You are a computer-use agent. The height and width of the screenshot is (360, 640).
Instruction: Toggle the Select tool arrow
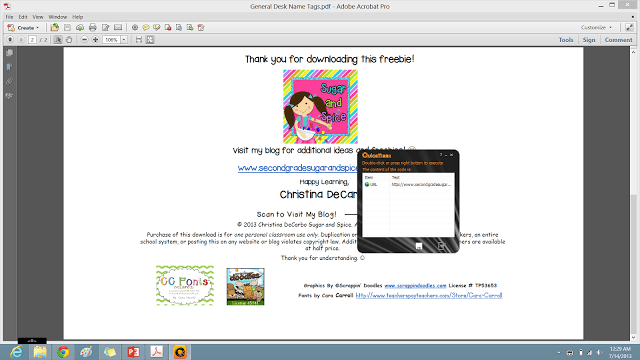(58, 40)
